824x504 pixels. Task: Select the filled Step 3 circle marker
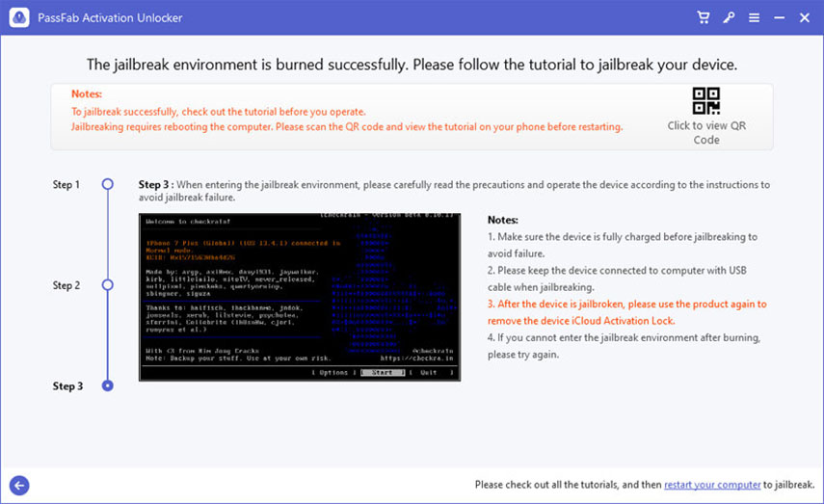pyautogui.click(x=107, y=385)
